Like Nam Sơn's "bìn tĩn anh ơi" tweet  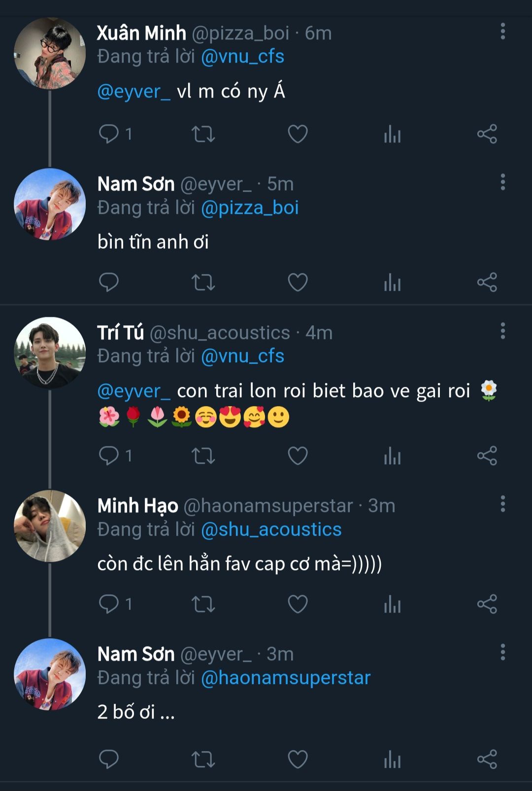[298, 282]
